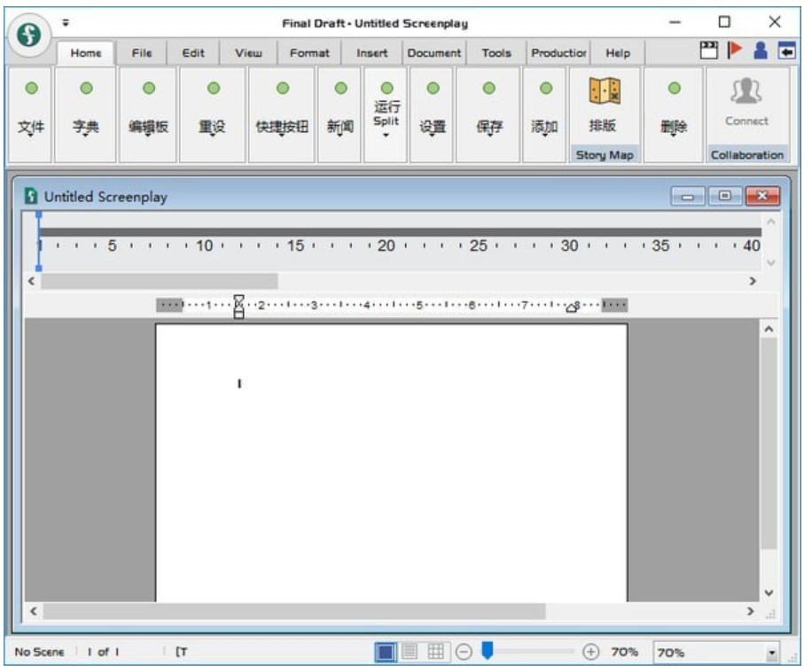Screen dimensions: 812x671
Task: Click the blue user icon at top right
Action: [761, 51]
